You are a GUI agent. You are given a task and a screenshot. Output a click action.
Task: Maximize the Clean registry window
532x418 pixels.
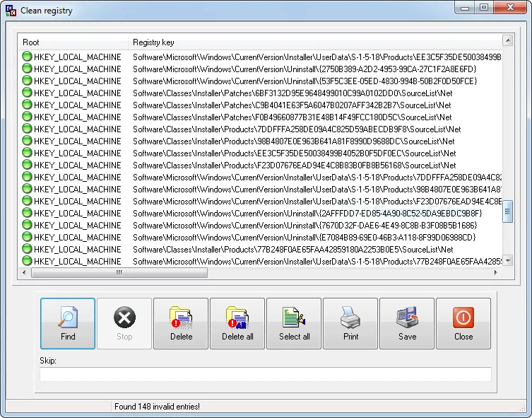point(484,8)
